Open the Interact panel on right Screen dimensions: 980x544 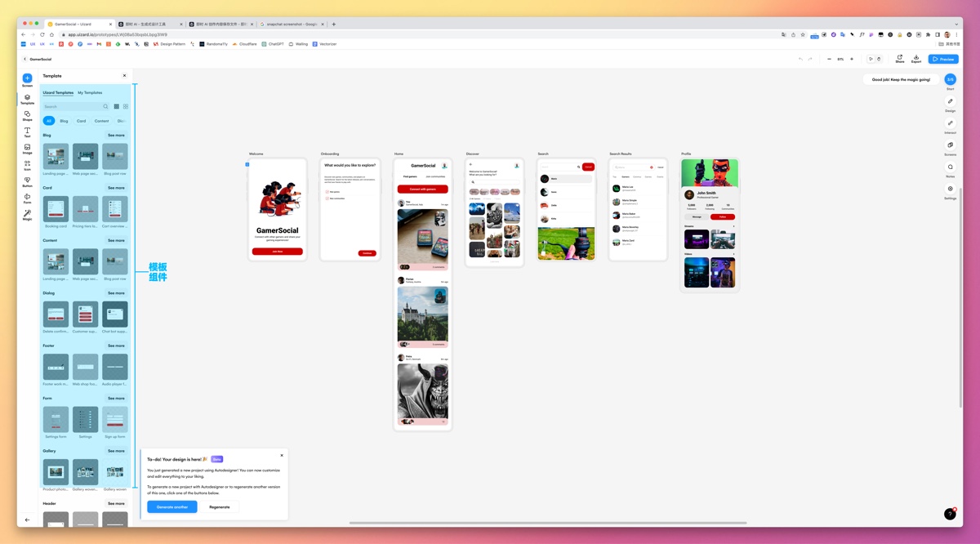950,125
